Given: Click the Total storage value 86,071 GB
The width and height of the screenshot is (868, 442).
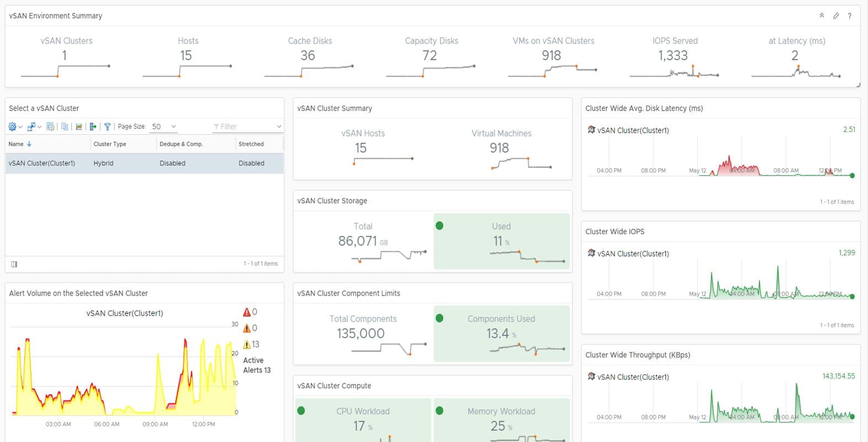Looking at the screenshot, I should 363,241.
